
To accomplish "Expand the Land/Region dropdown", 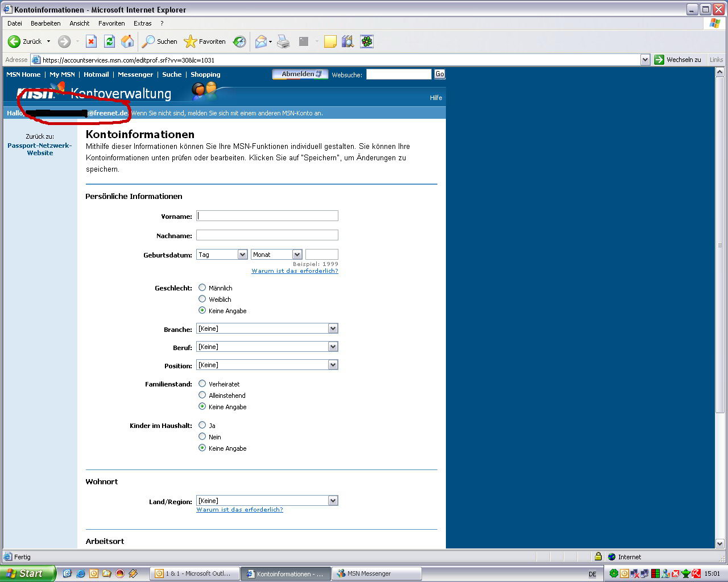I will click(x=267, y=501).
